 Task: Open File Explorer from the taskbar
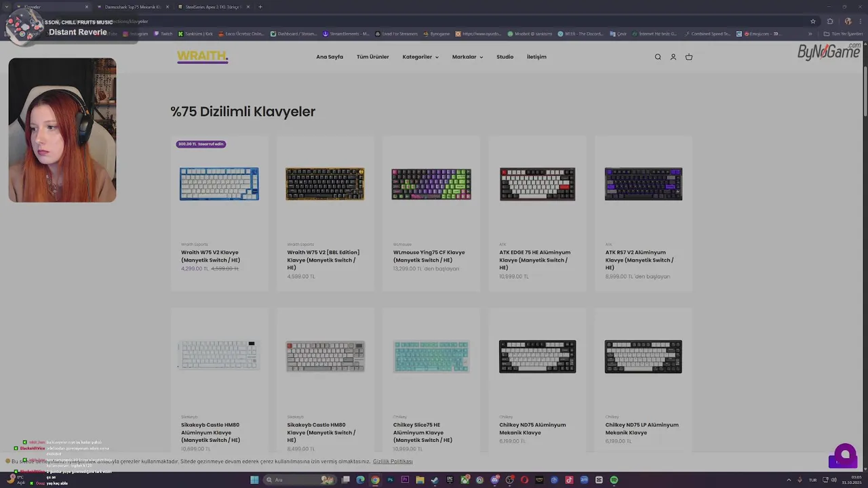pyautogui.click(x=420, y=480)
